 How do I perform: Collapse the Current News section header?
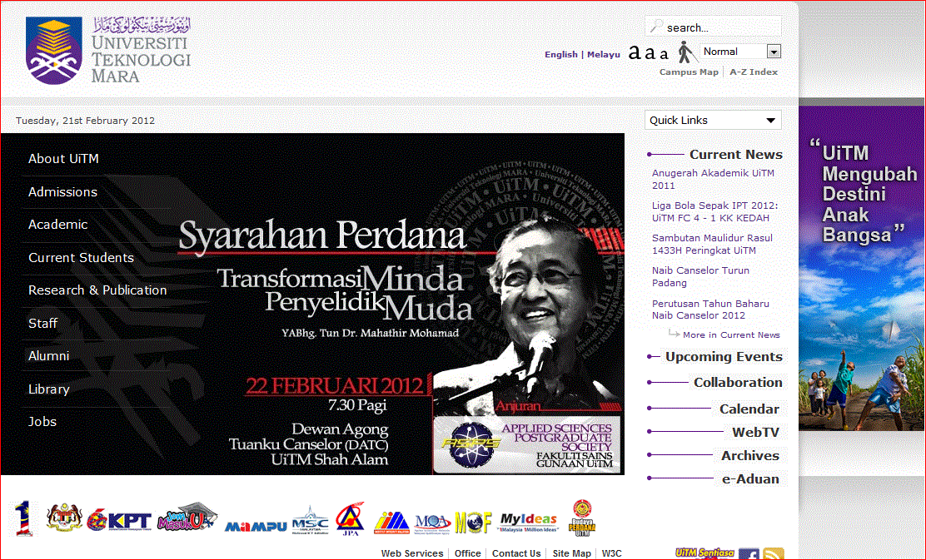pos(736,154)
